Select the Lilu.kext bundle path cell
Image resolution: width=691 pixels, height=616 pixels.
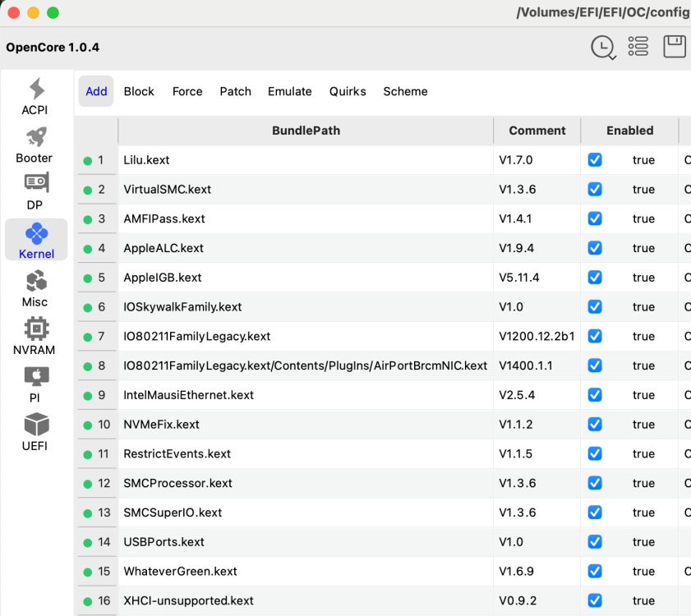point(306,159)
